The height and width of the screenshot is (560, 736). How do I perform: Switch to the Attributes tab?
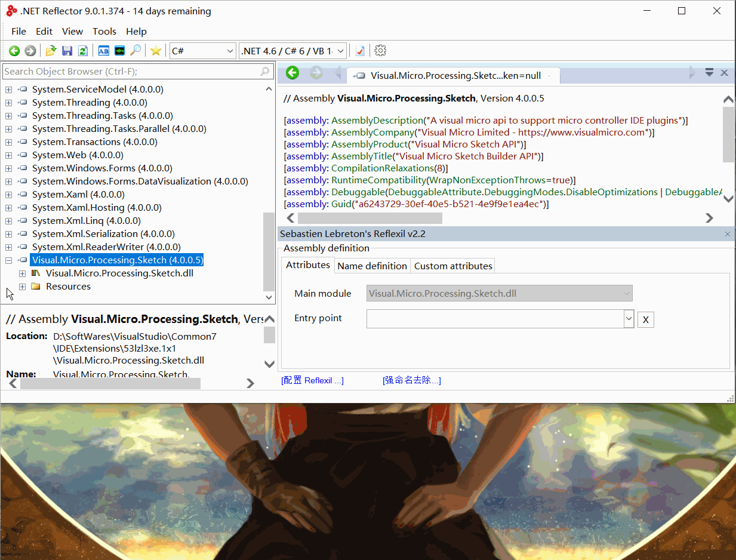pyautogui.click(x=308, y=265)
